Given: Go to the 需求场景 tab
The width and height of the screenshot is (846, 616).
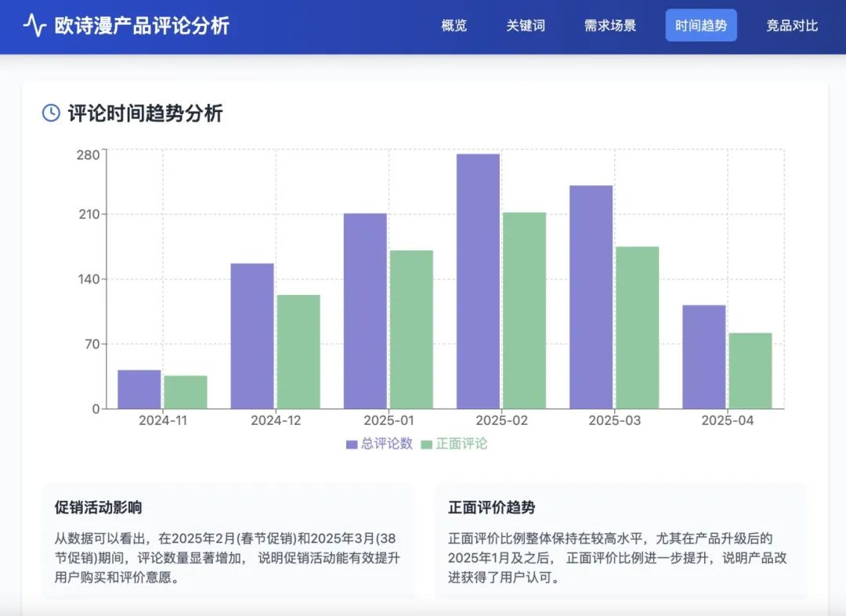Looking at the screenshot, I should pos(610,25).
